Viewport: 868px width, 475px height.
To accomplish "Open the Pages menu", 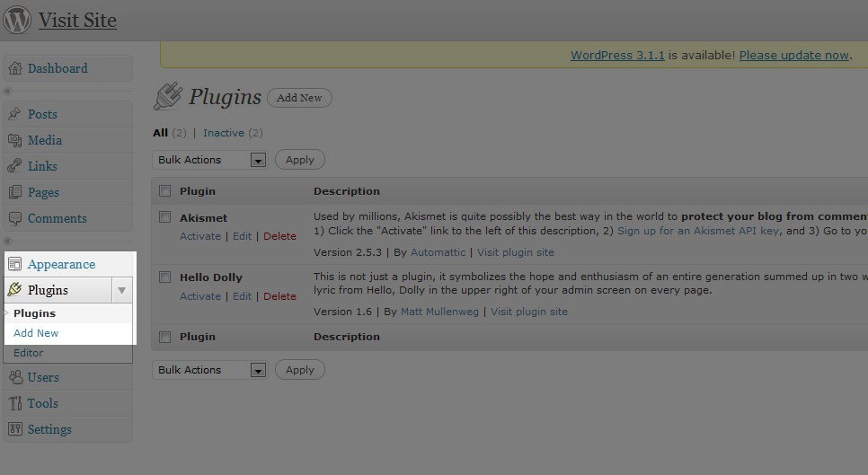I will 43,192.
